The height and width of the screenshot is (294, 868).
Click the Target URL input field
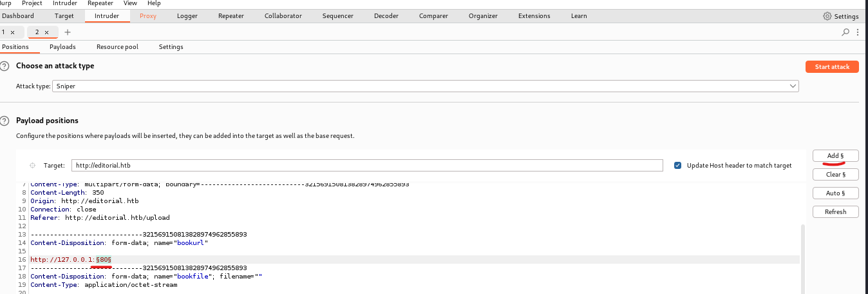367,166
